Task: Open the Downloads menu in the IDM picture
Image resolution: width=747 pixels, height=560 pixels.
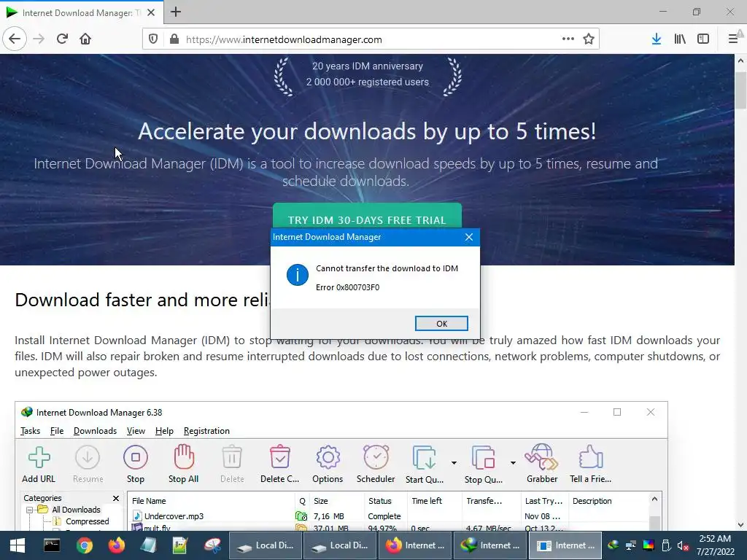Action: [x=95, y=430]
